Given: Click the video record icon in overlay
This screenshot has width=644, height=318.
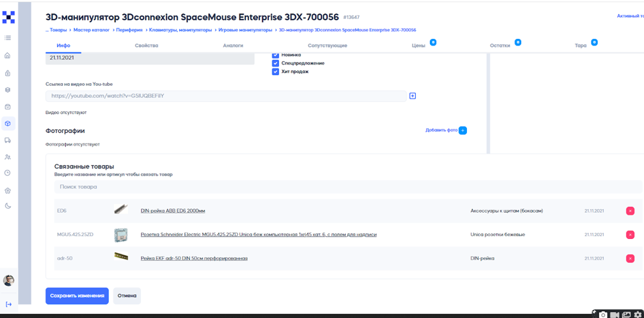Looking at the screenshot, I should tap(615, 314).
